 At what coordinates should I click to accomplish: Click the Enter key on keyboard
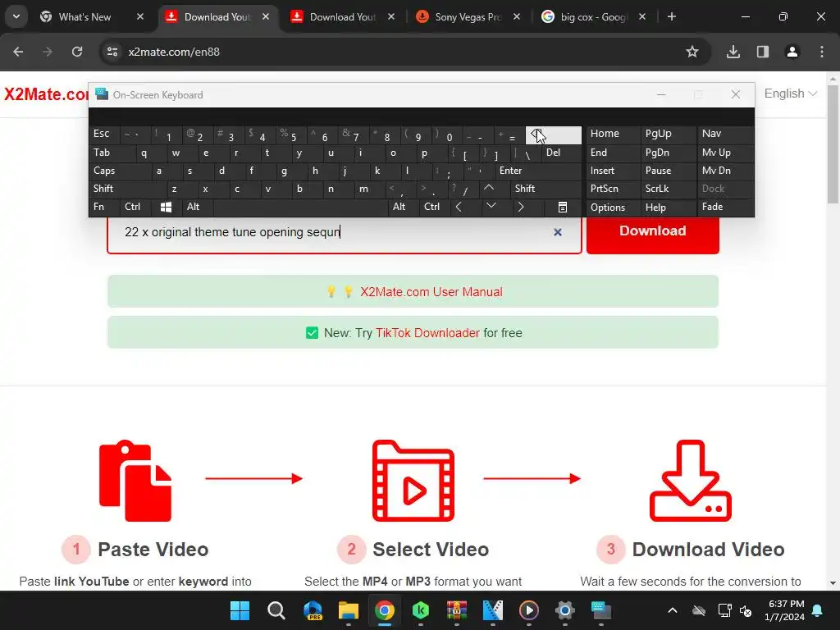538,171
